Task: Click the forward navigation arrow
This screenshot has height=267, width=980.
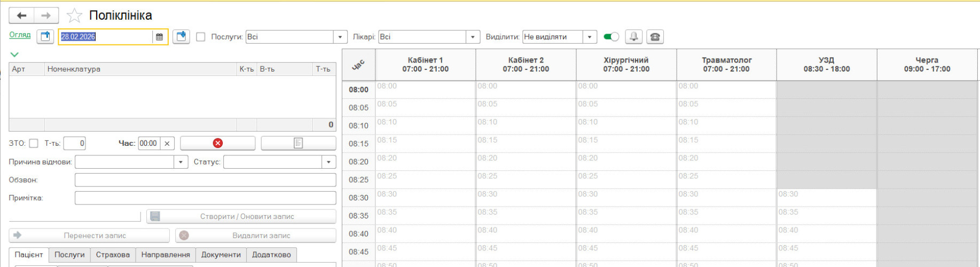Action: click(x=46, y=15)
